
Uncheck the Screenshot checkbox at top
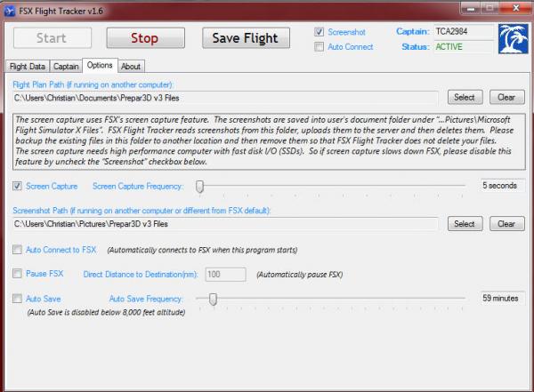click(320, 32)
